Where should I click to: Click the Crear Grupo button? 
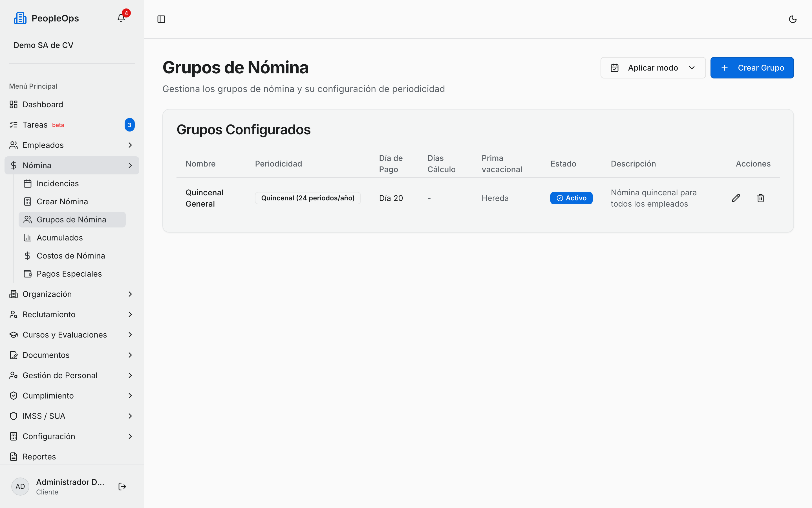coord(752,68)
